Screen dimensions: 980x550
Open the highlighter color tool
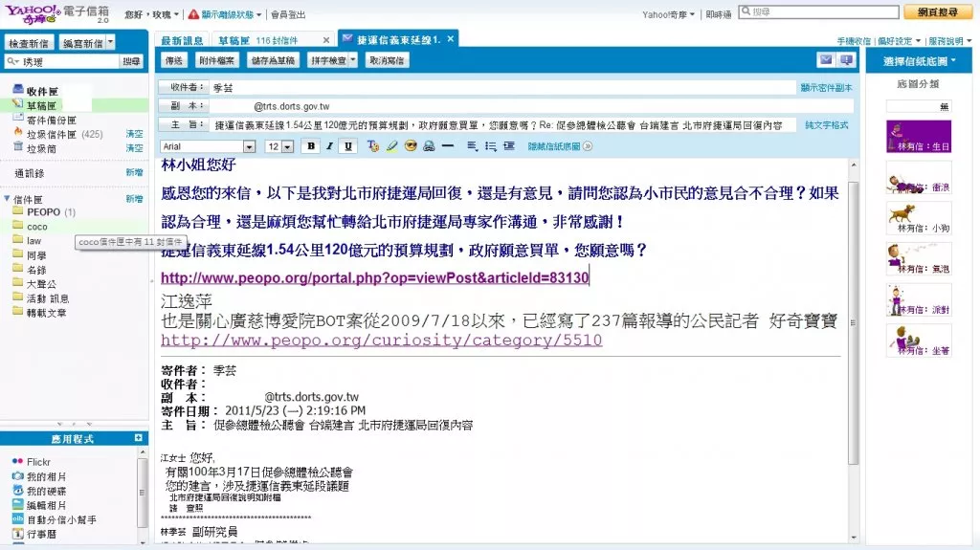pyautogui.click(x=391, y=146)
